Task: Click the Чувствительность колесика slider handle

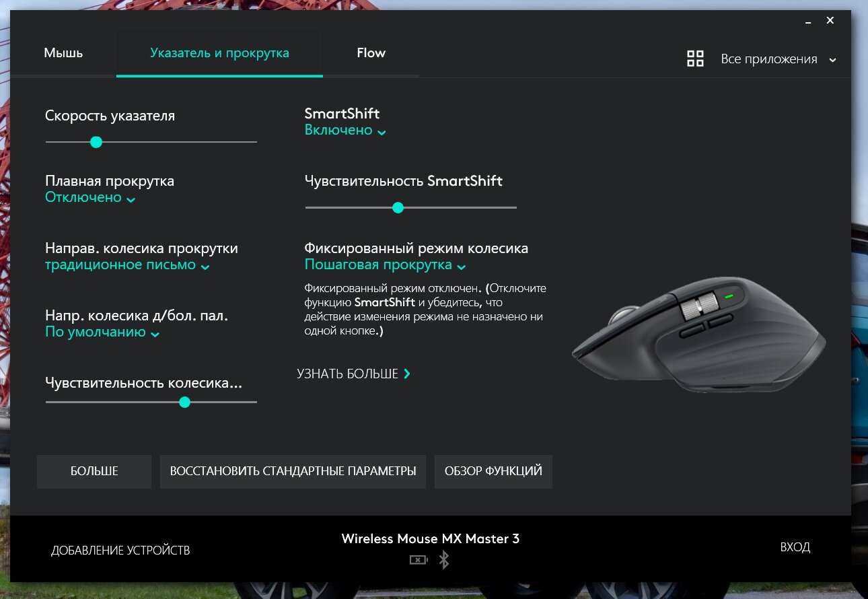Action: tap(185, 402)
